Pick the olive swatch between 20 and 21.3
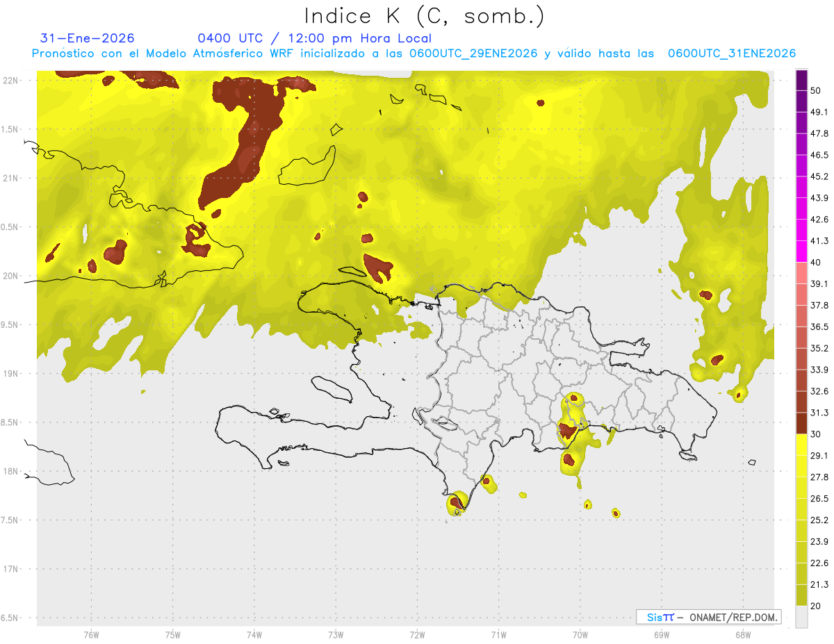The image size is (834, 644). pos(801,595)
